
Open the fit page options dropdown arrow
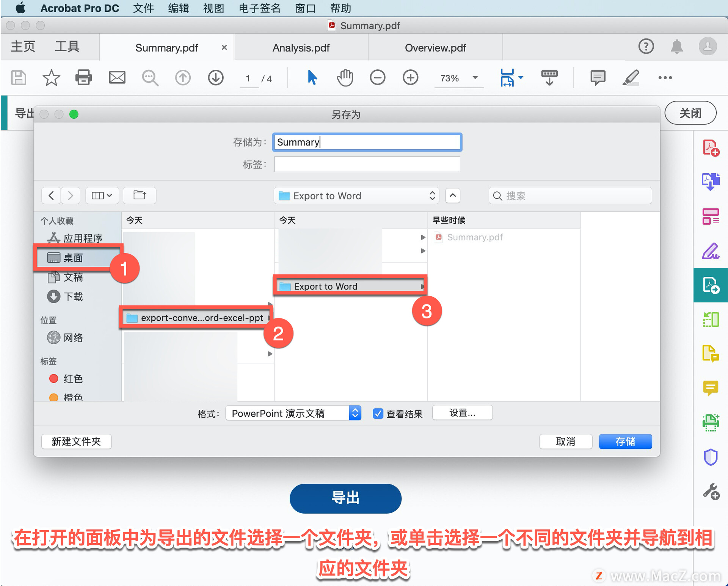(x=521, y=78)
